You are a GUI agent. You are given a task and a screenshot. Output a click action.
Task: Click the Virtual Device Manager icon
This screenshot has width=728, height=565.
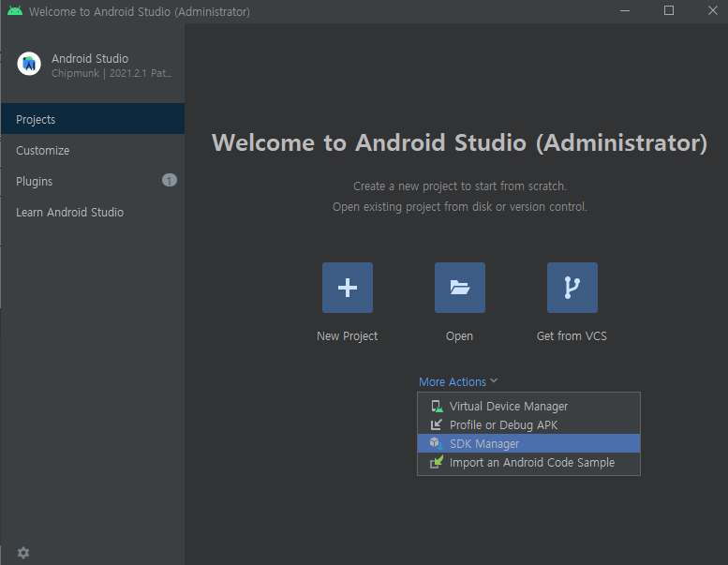point(437,407)
